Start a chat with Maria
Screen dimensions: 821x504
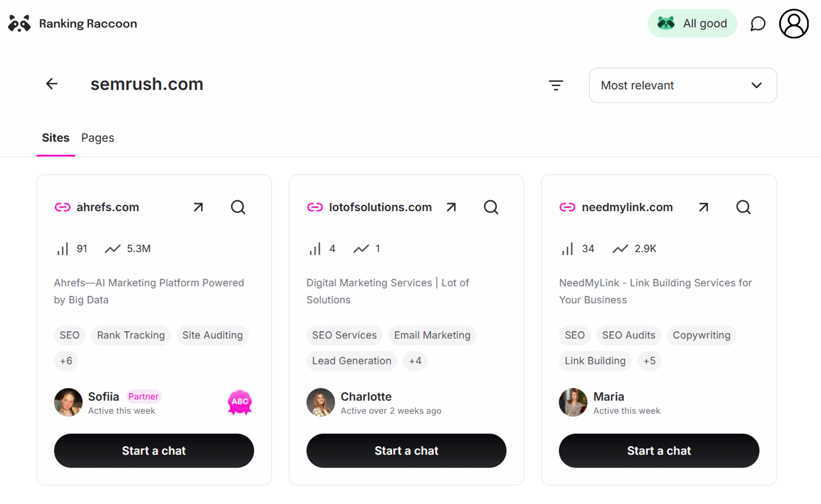pos(658,451)
